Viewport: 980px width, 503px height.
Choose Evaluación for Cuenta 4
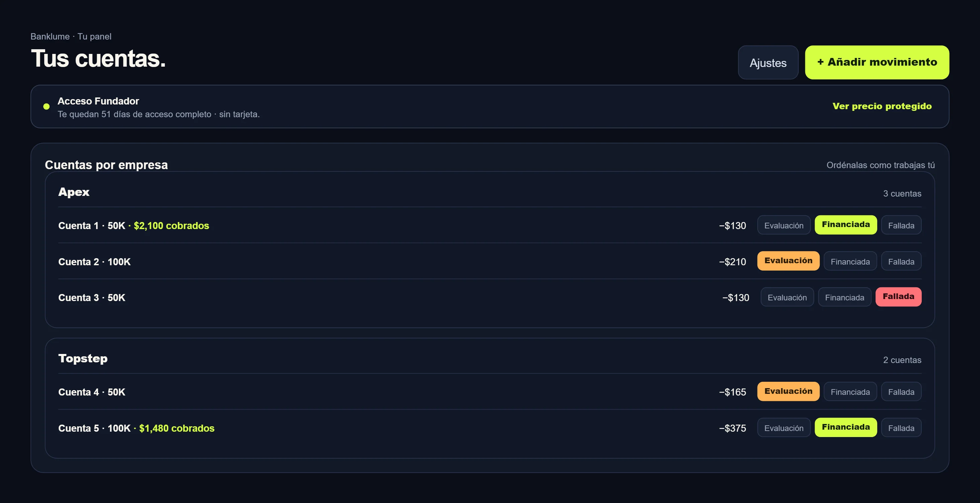point(788,391)
